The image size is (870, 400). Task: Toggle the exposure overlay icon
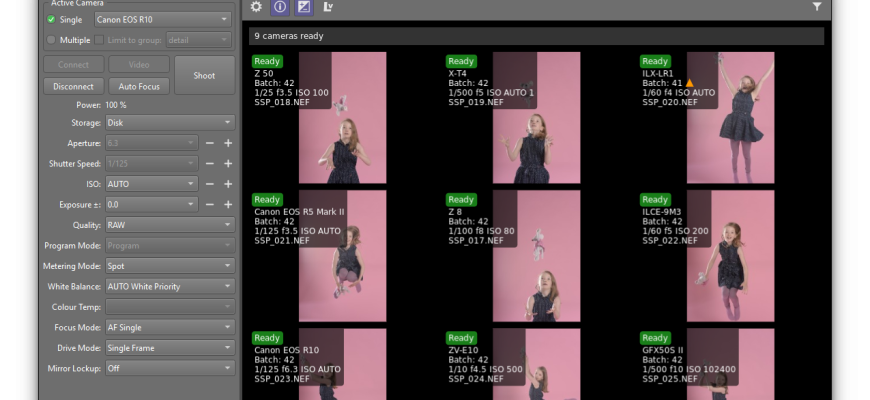(x=304, y=7)
